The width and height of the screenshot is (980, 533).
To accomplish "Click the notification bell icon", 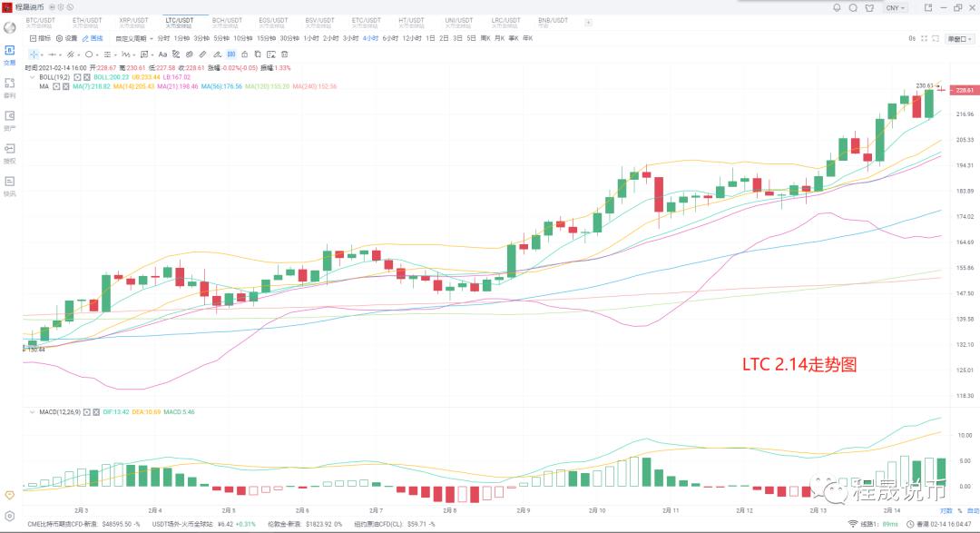I will click(x=835, y=7).
